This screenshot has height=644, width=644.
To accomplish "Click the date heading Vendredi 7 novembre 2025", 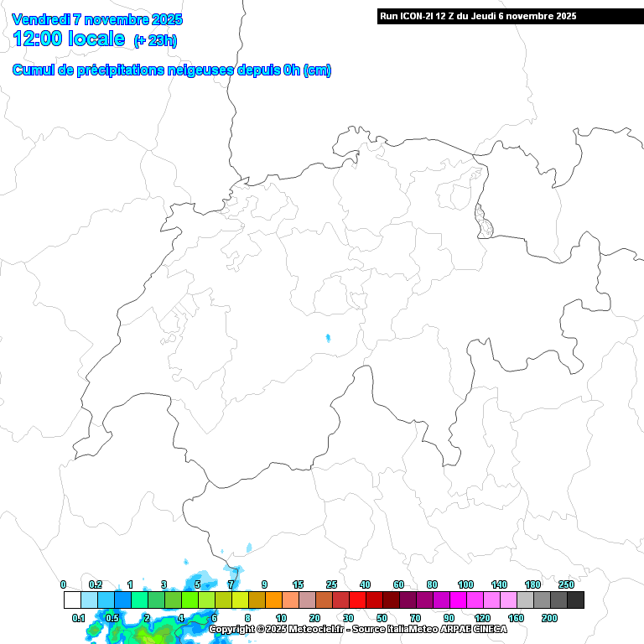I will click(x=97, y=19).
